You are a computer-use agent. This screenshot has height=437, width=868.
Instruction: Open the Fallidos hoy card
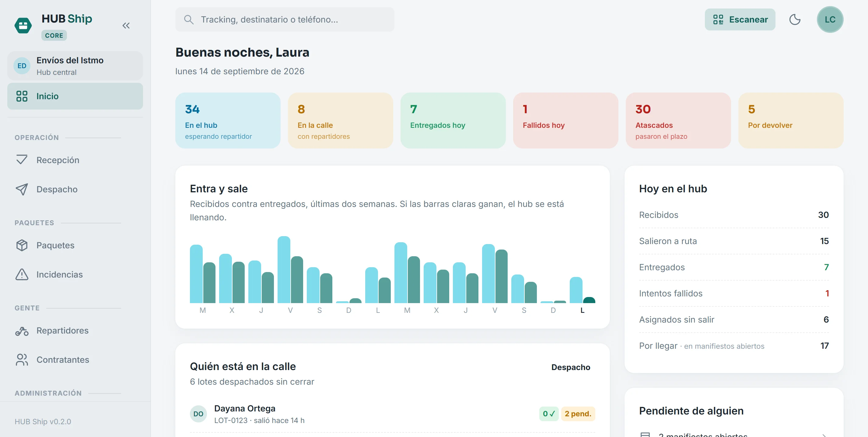[565, 121]
